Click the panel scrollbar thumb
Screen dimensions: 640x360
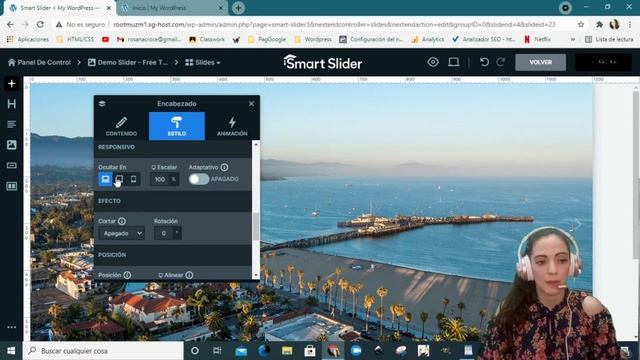256,227
